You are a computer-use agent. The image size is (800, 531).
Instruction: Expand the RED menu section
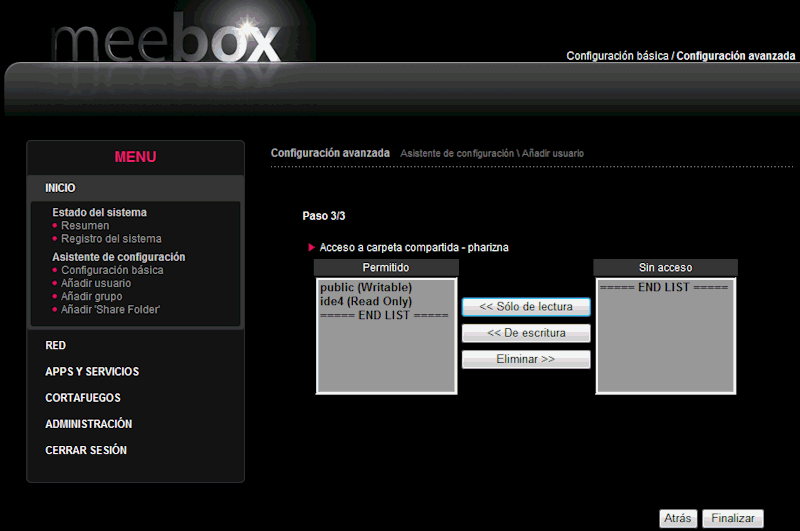56,345
